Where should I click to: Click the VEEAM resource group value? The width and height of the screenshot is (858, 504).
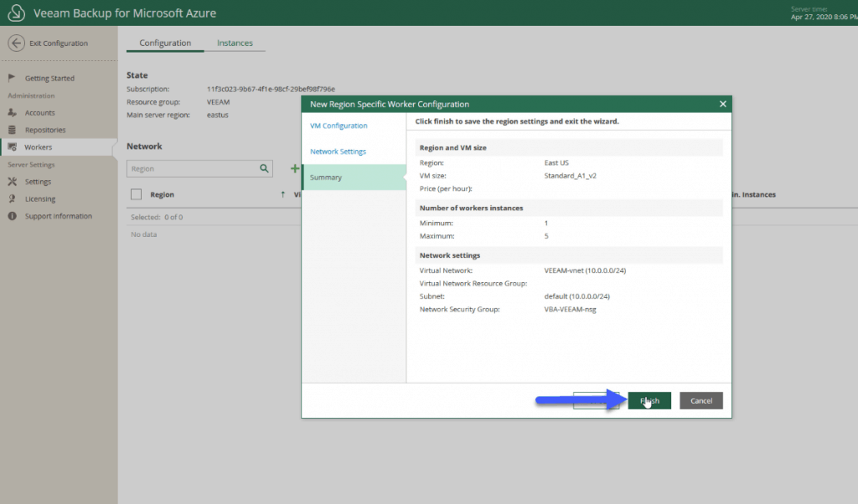[219, 101]
